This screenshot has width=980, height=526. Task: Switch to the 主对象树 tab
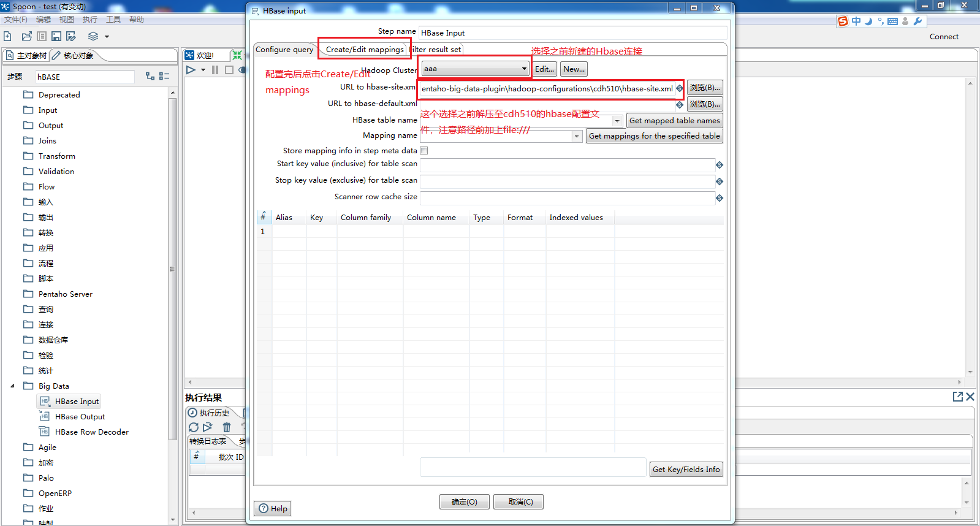coord(26,56)
